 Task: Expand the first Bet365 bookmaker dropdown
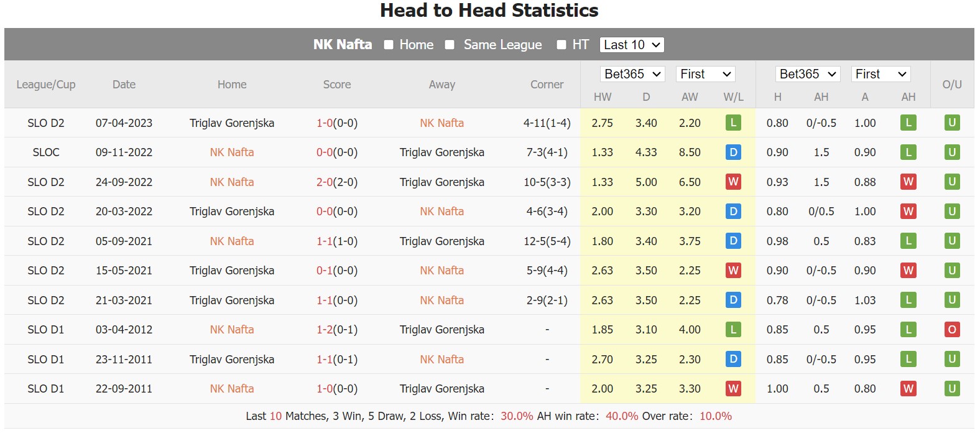click(632, 74)
